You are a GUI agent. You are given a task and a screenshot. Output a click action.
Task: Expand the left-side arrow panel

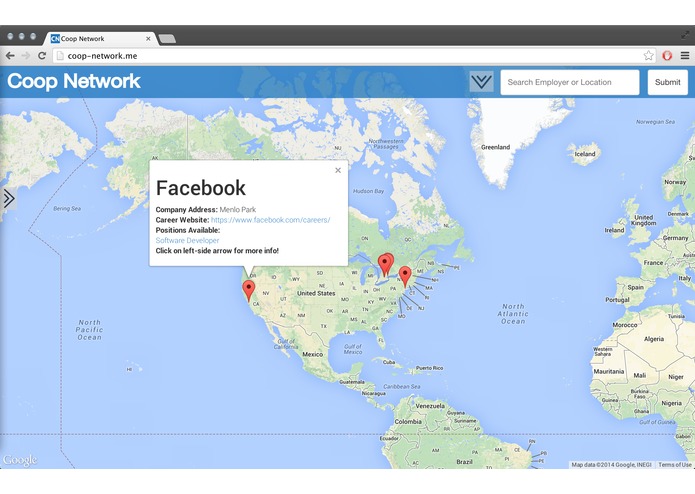[8, 198]
